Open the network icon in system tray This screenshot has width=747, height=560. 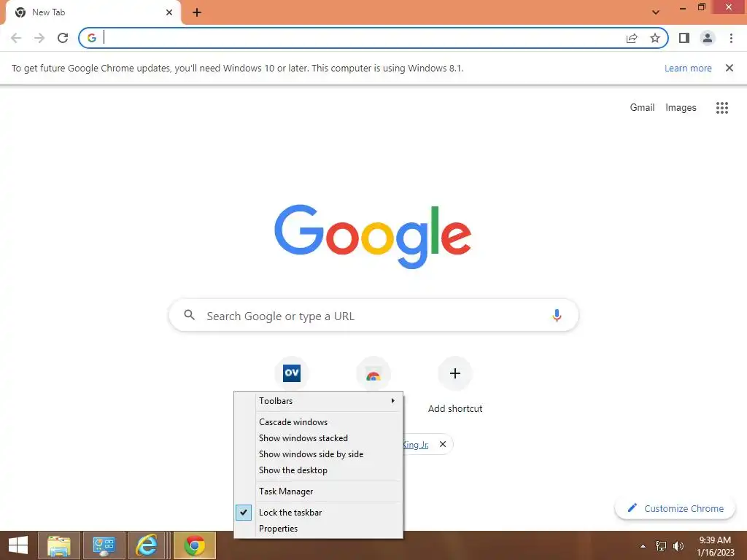coord(661,546)
